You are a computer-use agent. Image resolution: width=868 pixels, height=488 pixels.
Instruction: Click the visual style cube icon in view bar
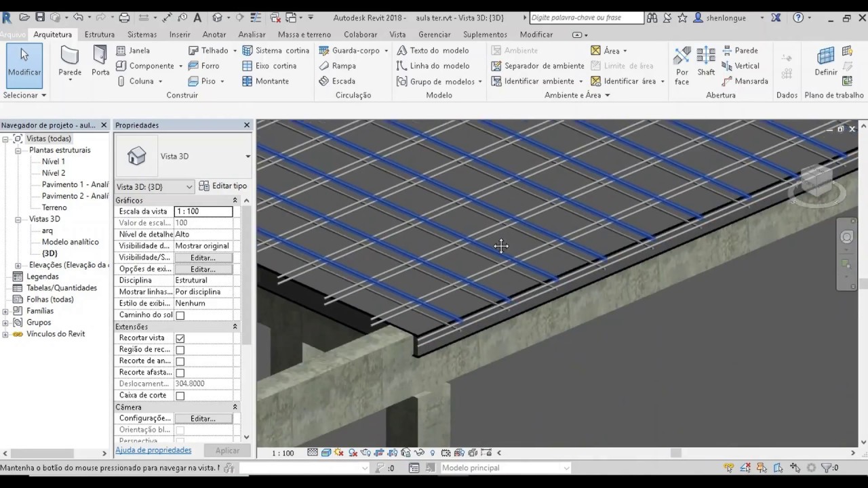pyautogui.click(x=325, y=453)
